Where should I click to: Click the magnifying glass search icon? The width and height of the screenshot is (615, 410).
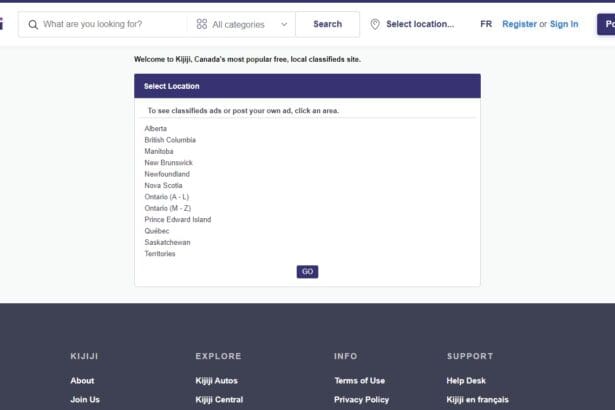coord(33,25)
